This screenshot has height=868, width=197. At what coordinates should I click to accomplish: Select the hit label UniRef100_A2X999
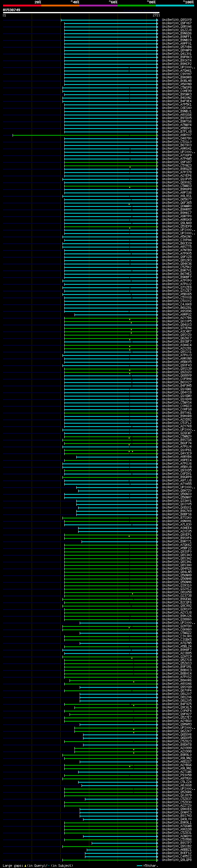click(177, 748)
